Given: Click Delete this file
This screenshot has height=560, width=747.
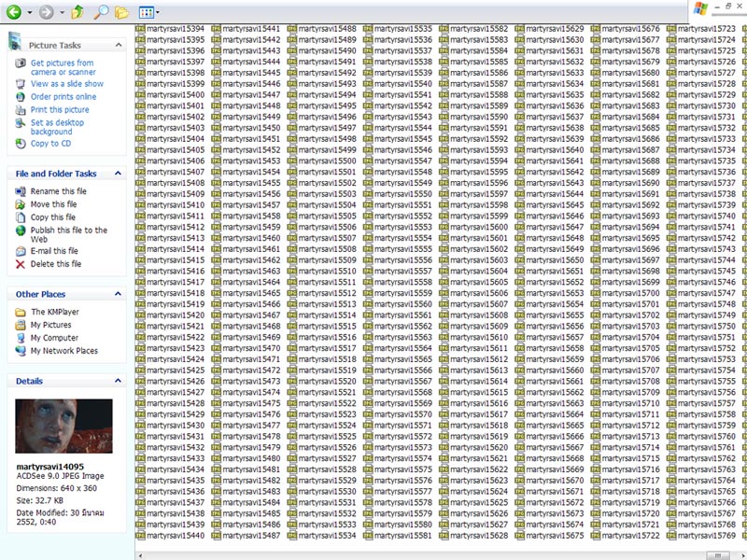Looking at the screenshot, I should (x=56, y=263).
